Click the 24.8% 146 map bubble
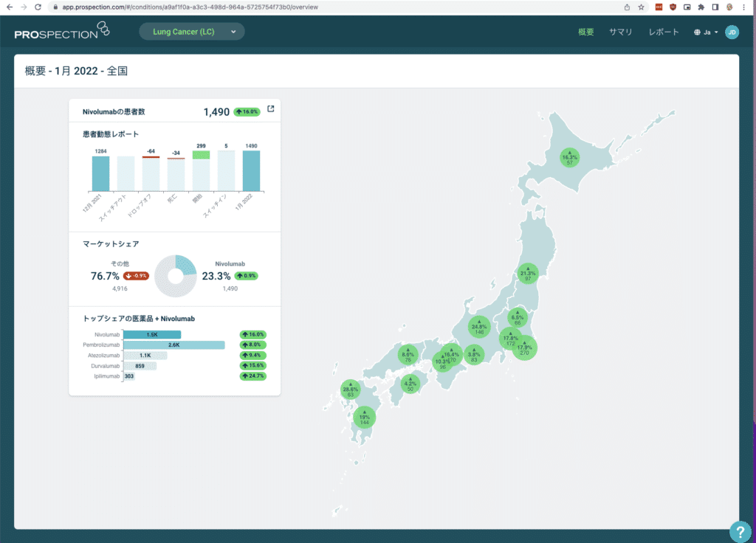The image size is (756, 543). (x=478, y=327)
